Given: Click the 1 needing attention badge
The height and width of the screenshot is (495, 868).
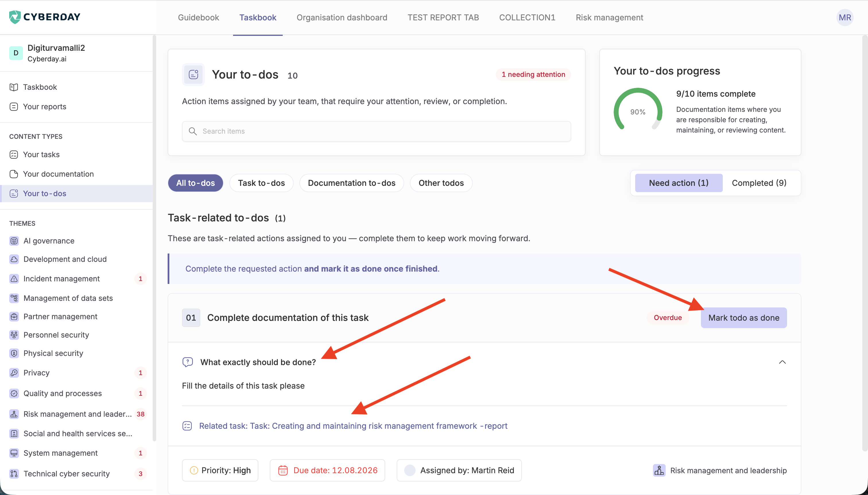Looking at the screenshot, I should pyautogui.click(x=533, y=75).
